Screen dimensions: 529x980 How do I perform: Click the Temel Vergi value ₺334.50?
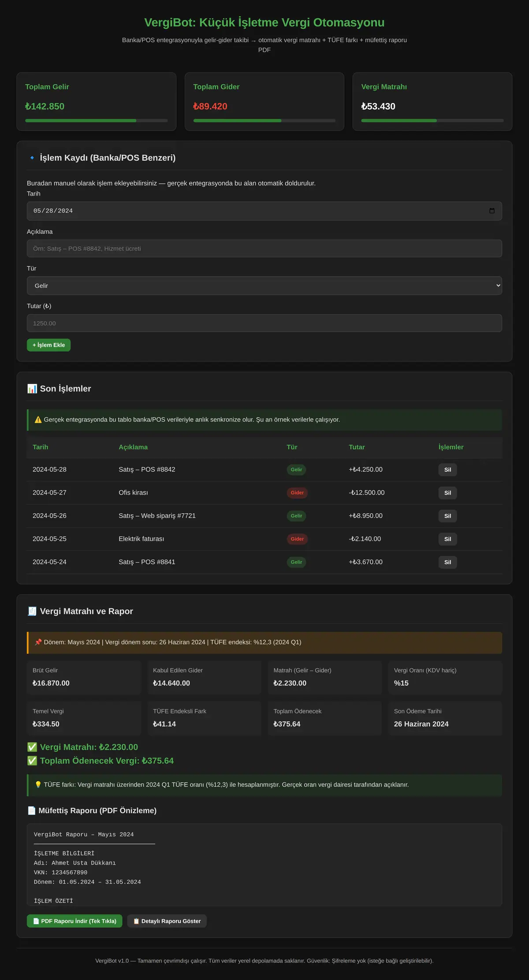pos(46,724)
